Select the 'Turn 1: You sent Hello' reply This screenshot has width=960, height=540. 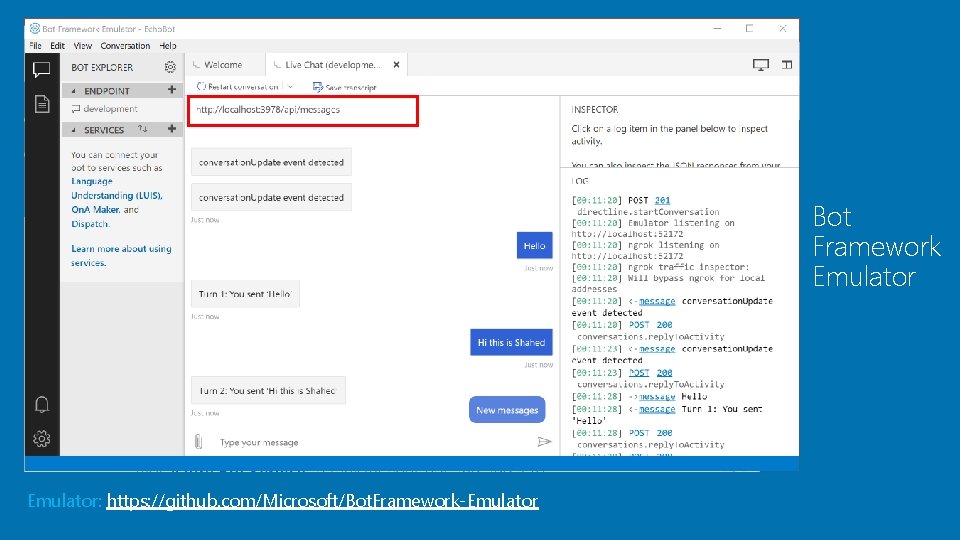pyautogui.click(x=245, y=294)
